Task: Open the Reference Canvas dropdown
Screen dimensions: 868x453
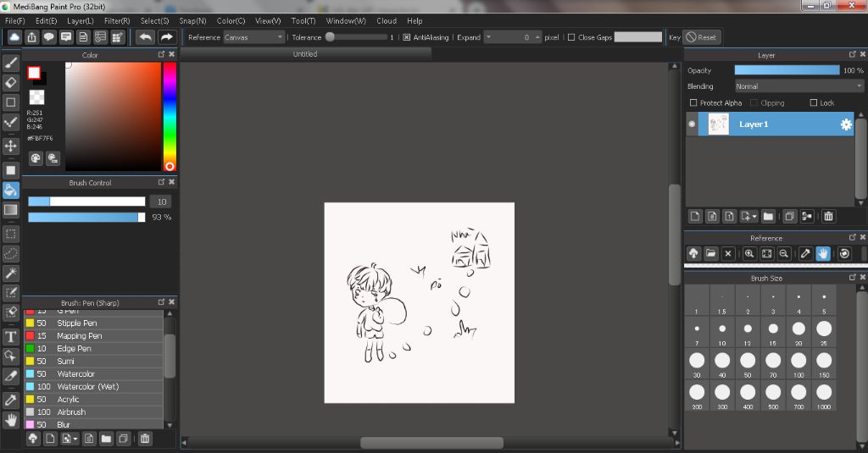Action: pyautogui.click(x=253, y=37)
